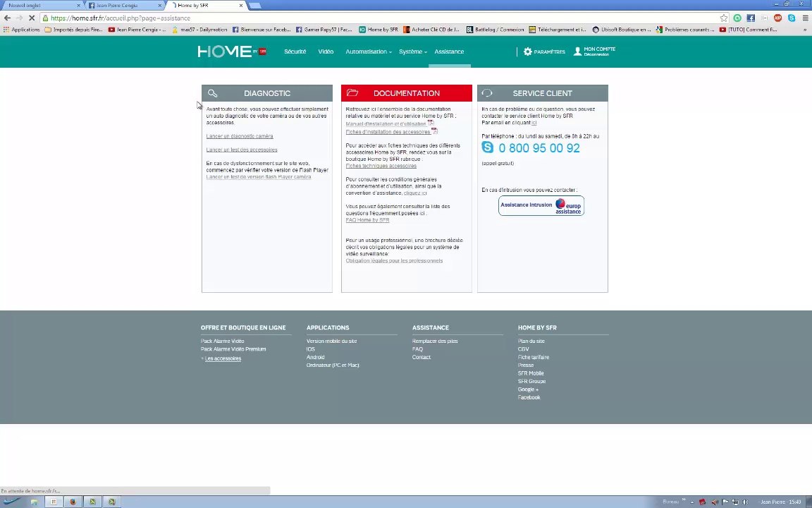
Task: Open the Dailymotion max57 bookmark
Action: pyautogui.click(x=200, y=30)
